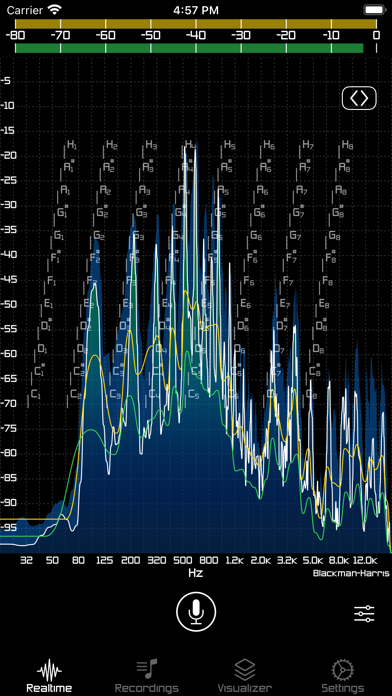
Task: Tap the -40 level meter mark
Action: (x=194, y=36)
